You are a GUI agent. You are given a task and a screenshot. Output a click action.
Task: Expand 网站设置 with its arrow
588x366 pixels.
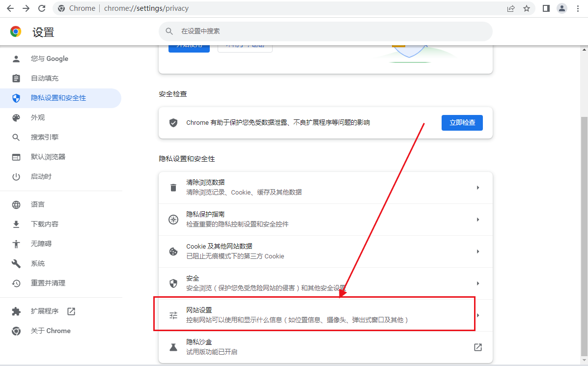tap(478, 315)
